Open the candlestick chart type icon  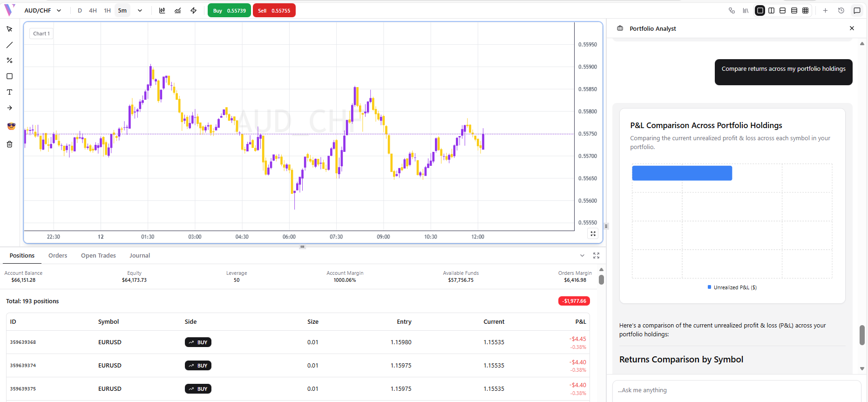pos(162,11)
